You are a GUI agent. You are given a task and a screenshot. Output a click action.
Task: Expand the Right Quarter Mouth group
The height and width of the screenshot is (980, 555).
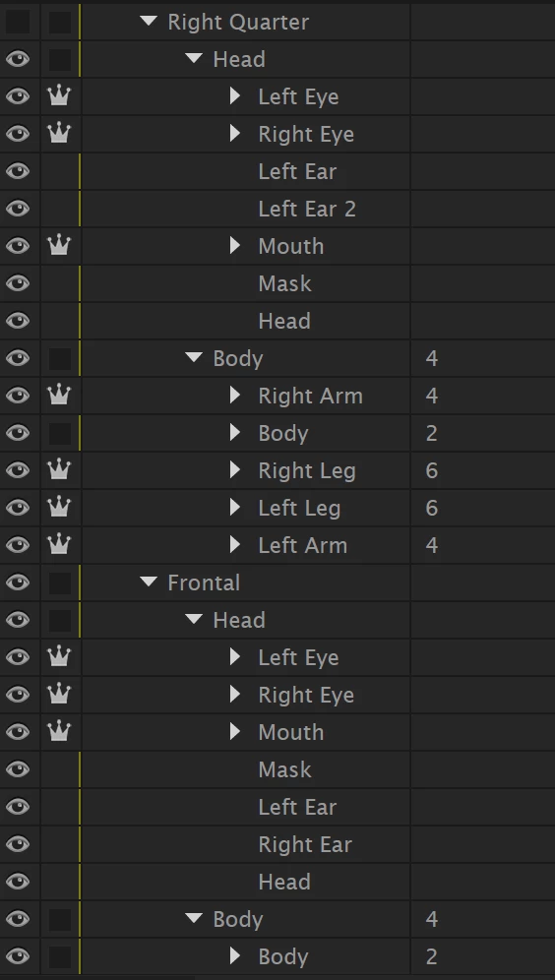(x=235, y=246)
